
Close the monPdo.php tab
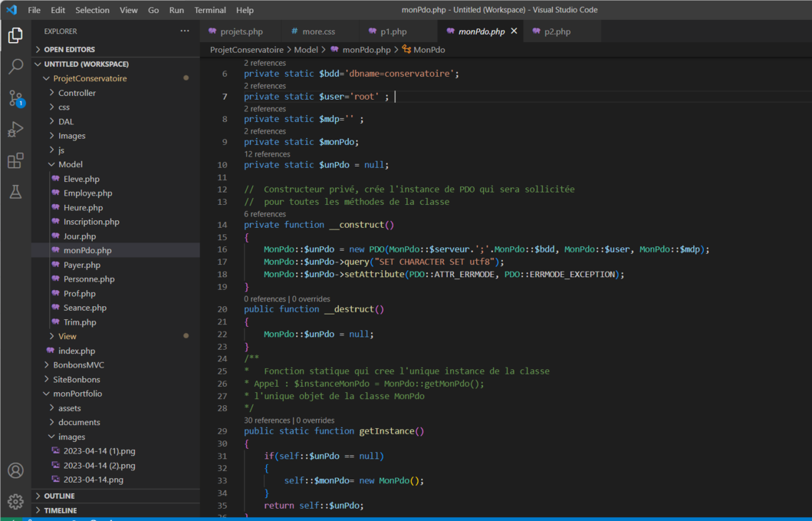514,31
